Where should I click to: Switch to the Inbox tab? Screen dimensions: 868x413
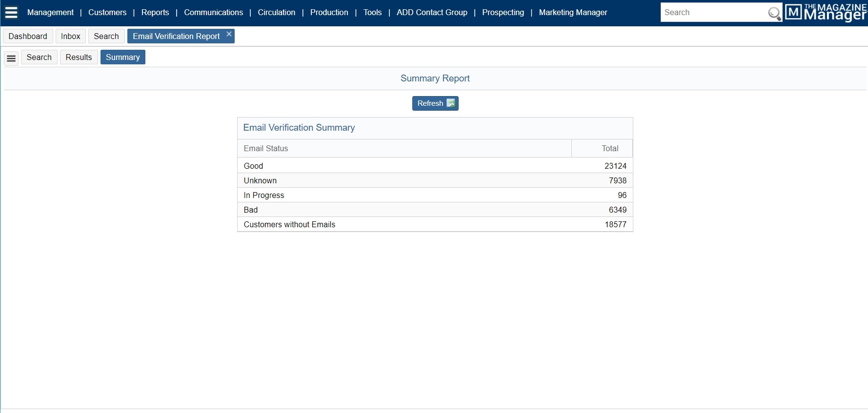(x=70, y=36)
